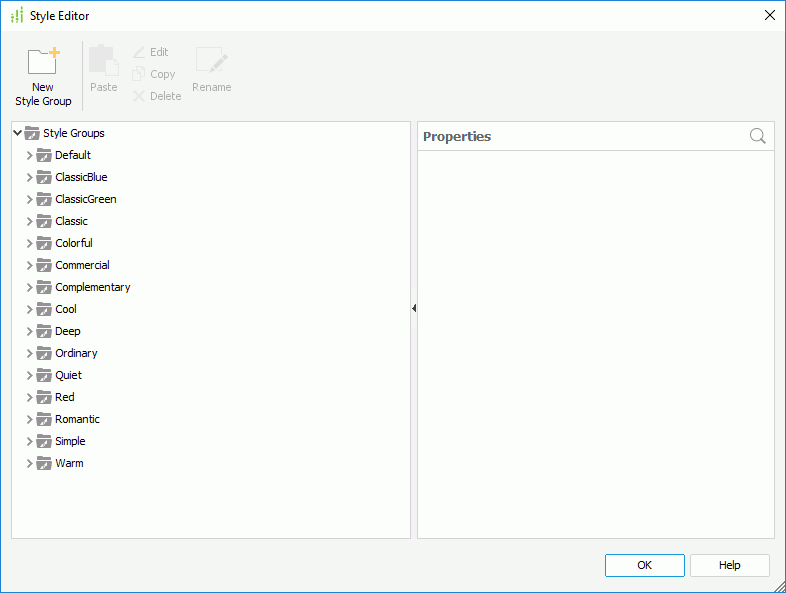Click the Copy toolbar icon

coord(139,74)
